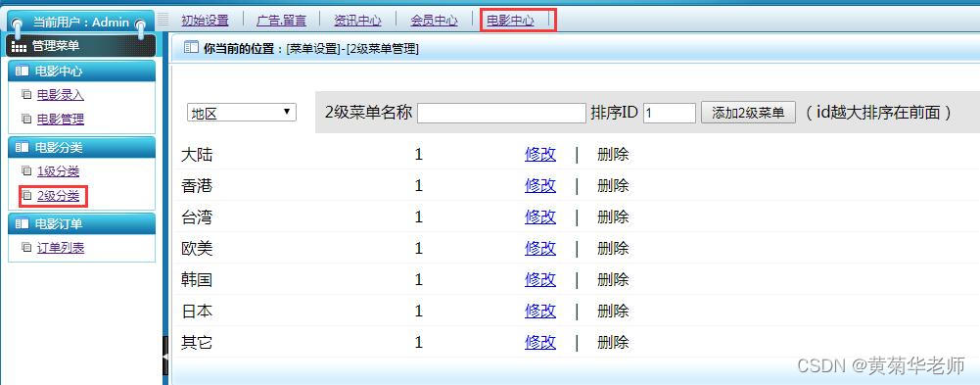The height and width of the screenshot is (385, 980).
Task: Click 删除 for the 日本 row
Action: tap(613, 311)
